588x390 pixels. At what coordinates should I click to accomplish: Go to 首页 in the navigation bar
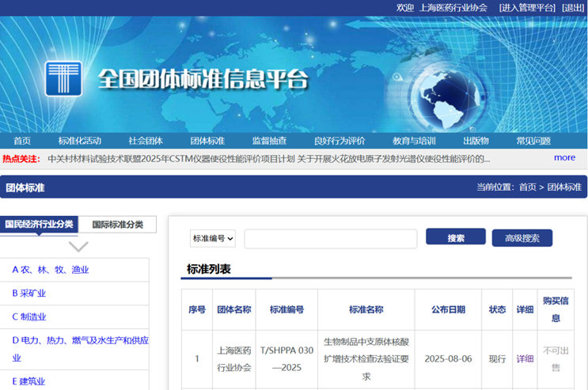[22, 141]
